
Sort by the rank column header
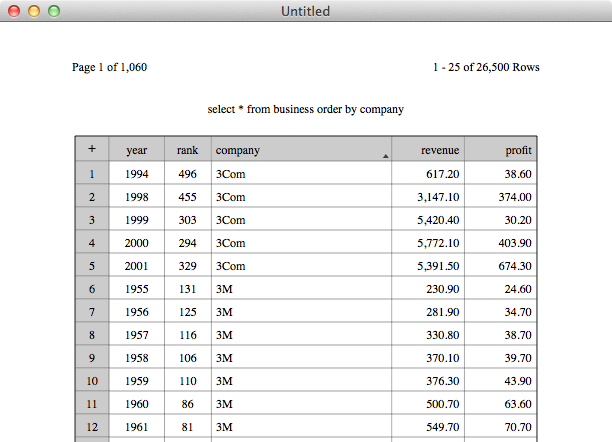[x=188, y=150]
